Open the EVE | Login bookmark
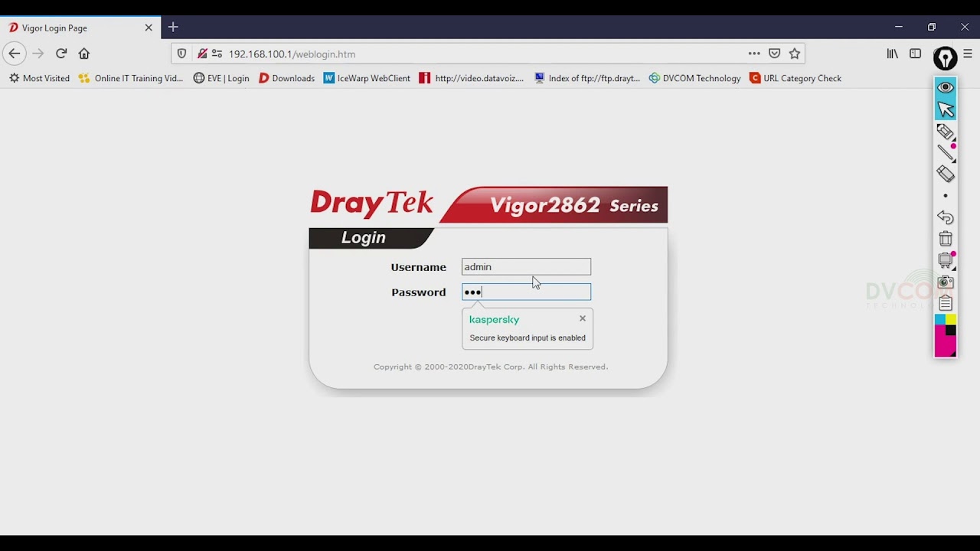 (221, 78)
